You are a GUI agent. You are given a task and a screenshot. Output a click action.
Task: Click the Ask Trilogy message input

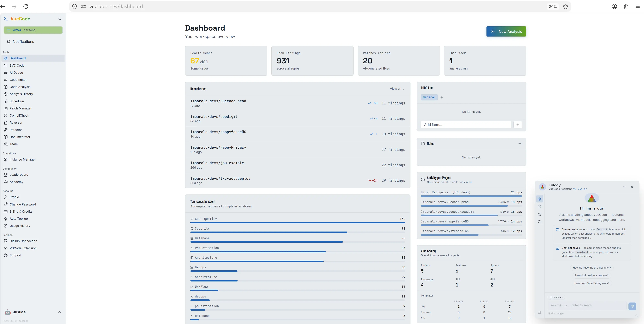(x=587, y=305)
